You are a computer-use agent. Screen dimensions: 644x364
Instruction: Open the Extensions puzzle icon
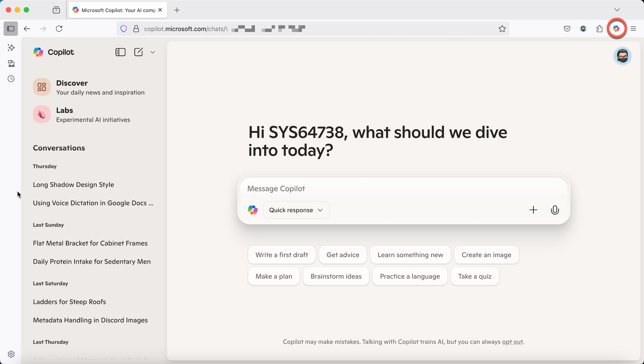pos(599,28)
